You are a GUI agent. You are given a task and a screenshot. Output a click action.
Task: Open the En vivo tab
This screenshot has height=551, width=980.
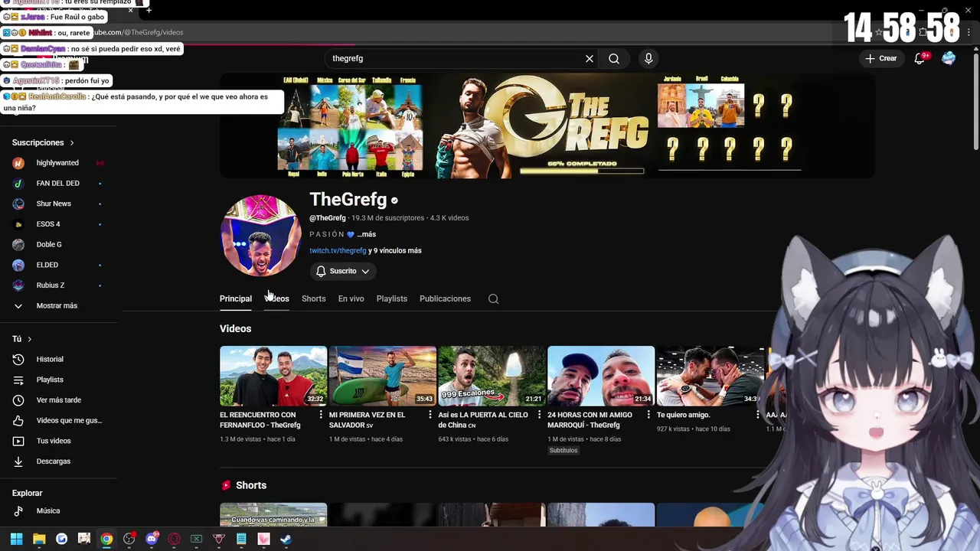[x=351, y=298]
